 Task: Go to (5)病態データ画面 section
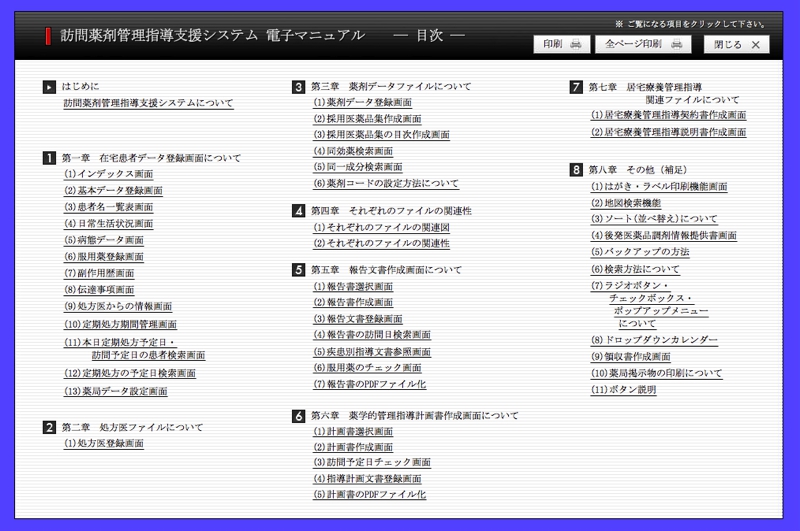pyautogui.click(x=104, y=240)
